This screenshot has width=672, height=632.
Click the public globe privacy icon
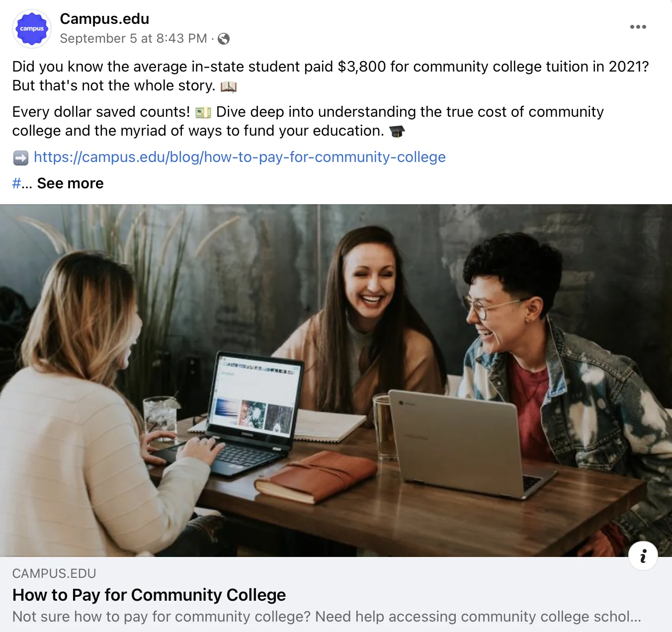click(224, 39)
